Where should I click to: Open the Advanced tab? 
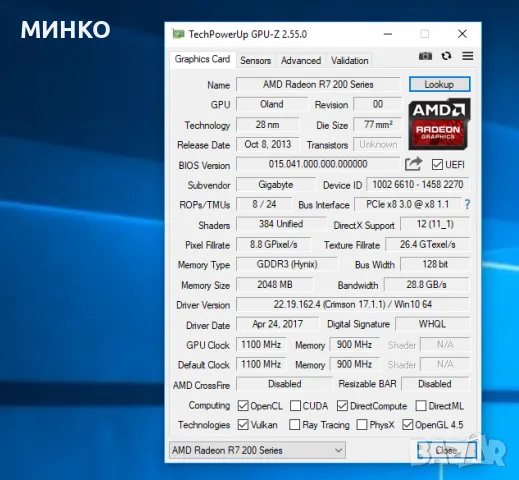(x=301, y=61)
